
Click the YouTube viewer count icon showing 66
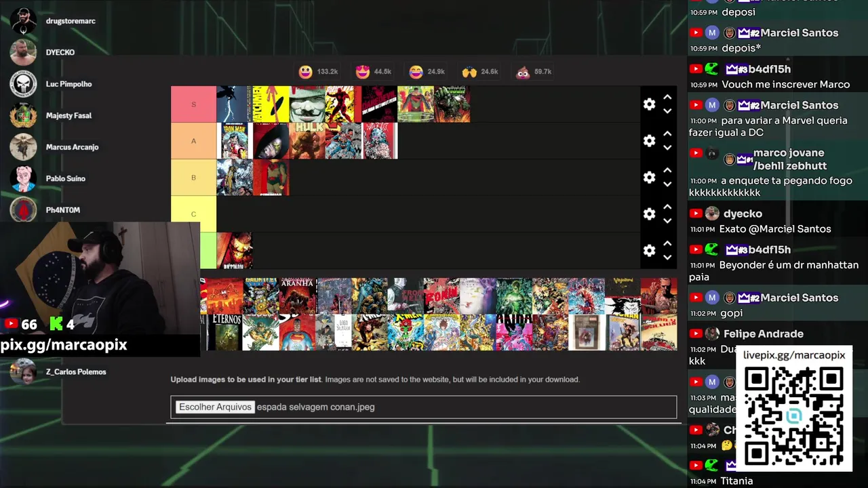pos(11,324)
